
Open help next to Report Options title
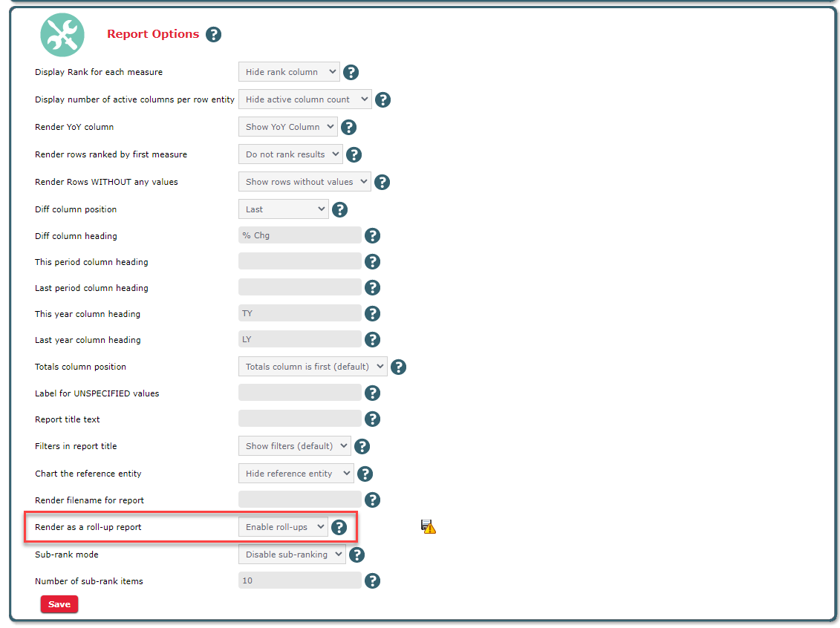213,34
